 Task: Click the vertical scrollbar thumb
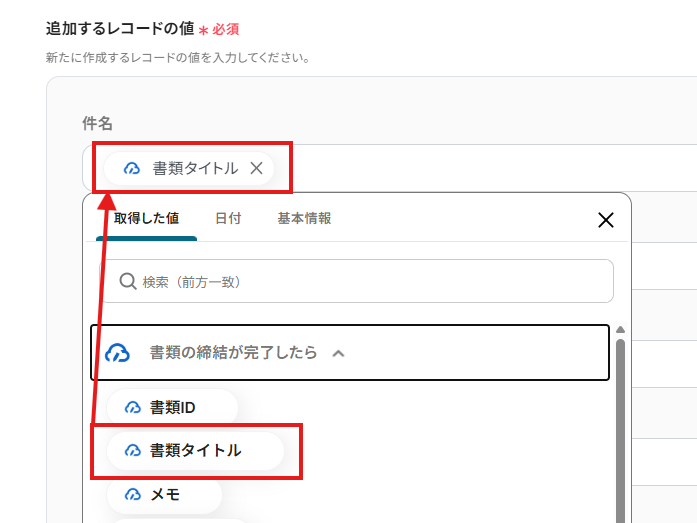point(621,431)
